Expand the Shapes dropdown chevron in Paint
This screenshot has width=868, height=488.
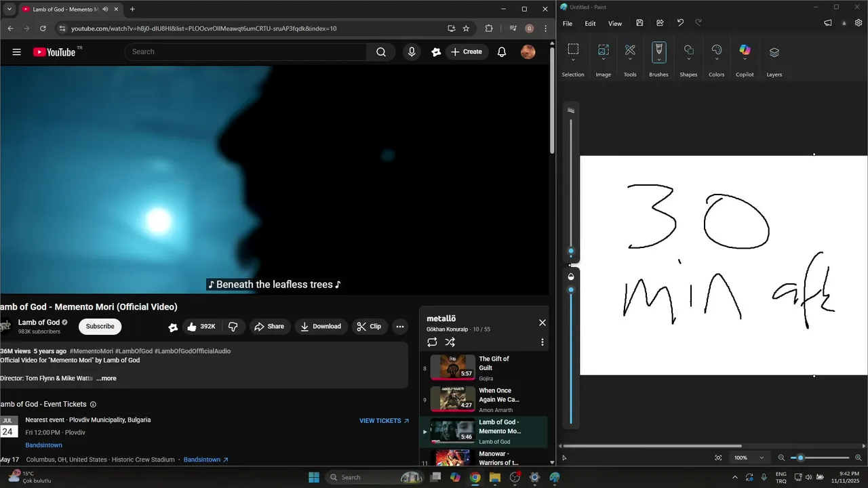tap(688, 60)
